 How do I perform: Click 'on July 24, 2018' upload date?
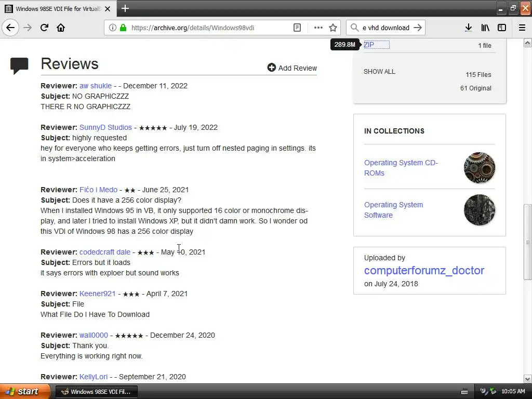click(391, 284)
